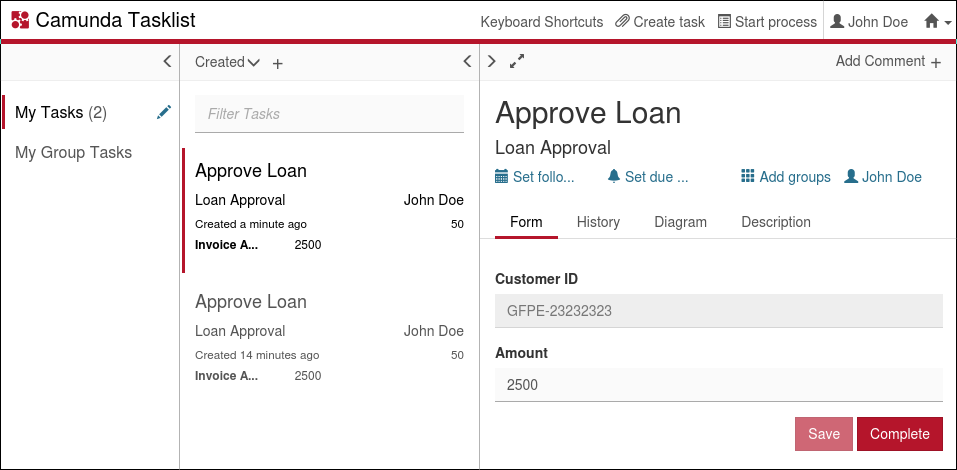Switch to the Description tab
This screenshot has width=957, height=470.
pos(776,222)
